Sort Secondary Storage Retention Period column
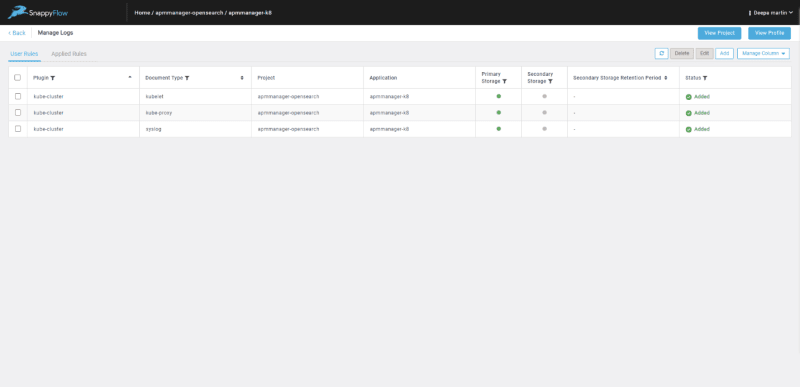Screen dimensions: 800x387 point(666,78)
